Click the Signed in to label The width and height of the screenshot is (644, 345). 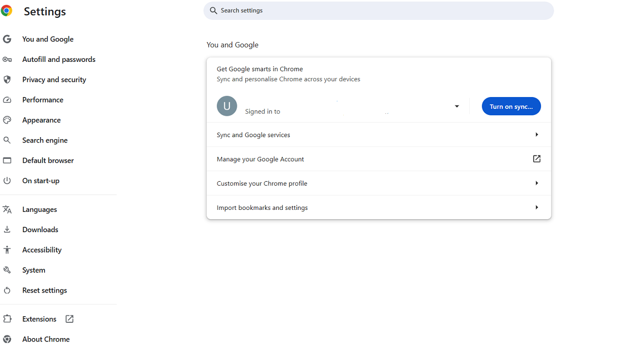(x=263, y=112)
